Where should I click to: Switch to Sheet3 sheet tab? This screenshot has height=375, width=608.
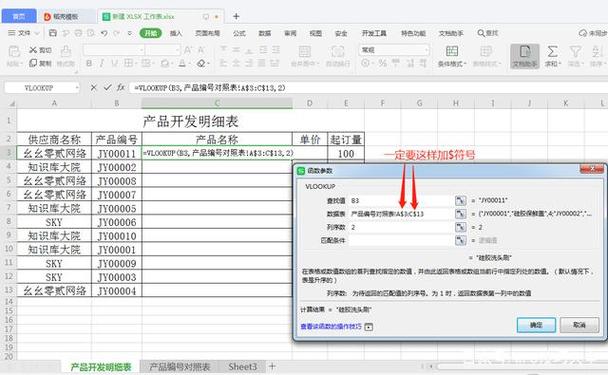(x=243, y=366)
